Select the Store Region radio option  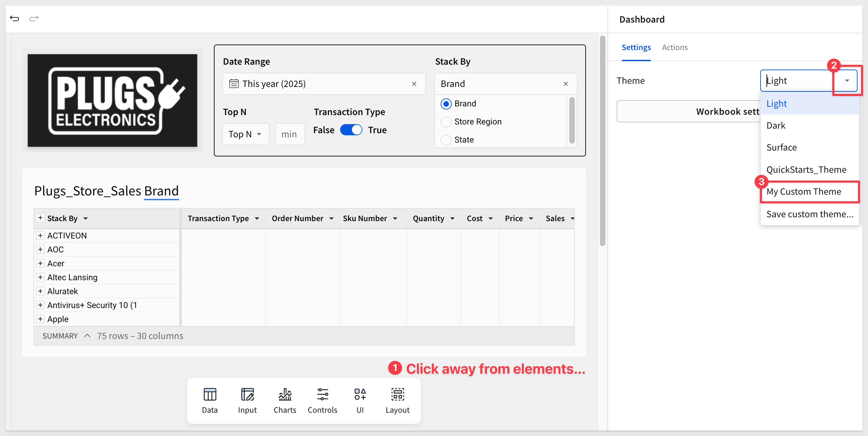point(446,122)
